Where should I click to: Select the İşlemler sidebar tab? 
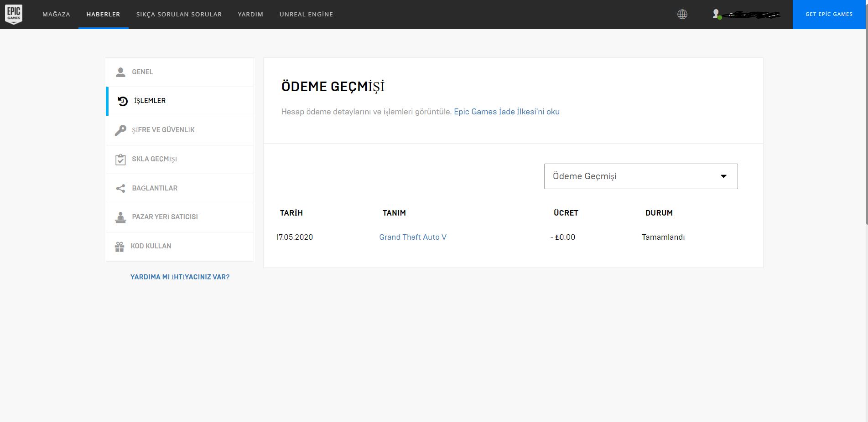(180, 101)
